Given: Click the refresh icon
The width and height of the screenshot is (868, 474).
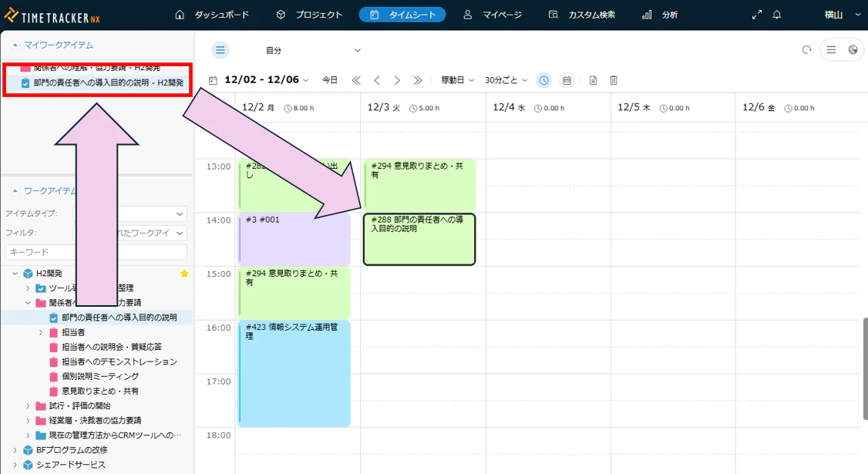Looking at the screenshot, I should (806, 50).
